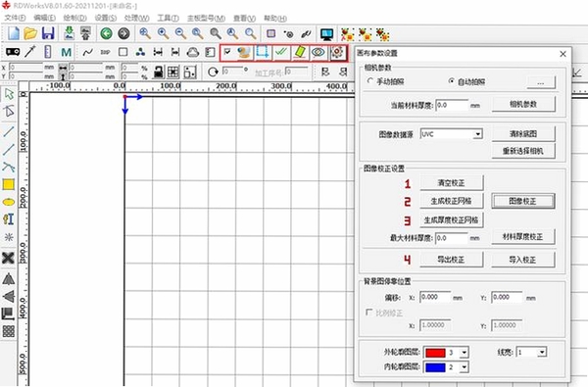This screenshot has width=588, height=387.
Task: Expand the 图像数据源 UVC dropdown
Action: (x=477, y=134)
